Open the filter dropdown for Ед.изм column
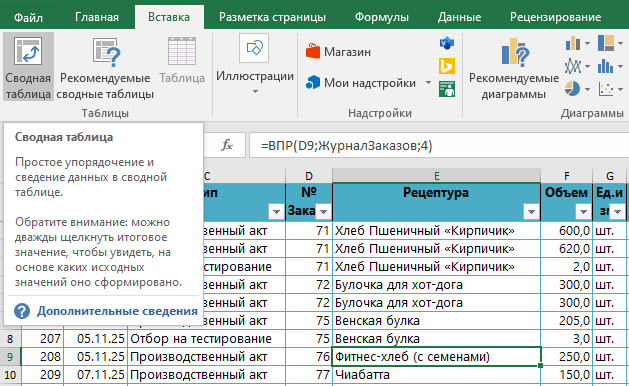 (617, 211)
